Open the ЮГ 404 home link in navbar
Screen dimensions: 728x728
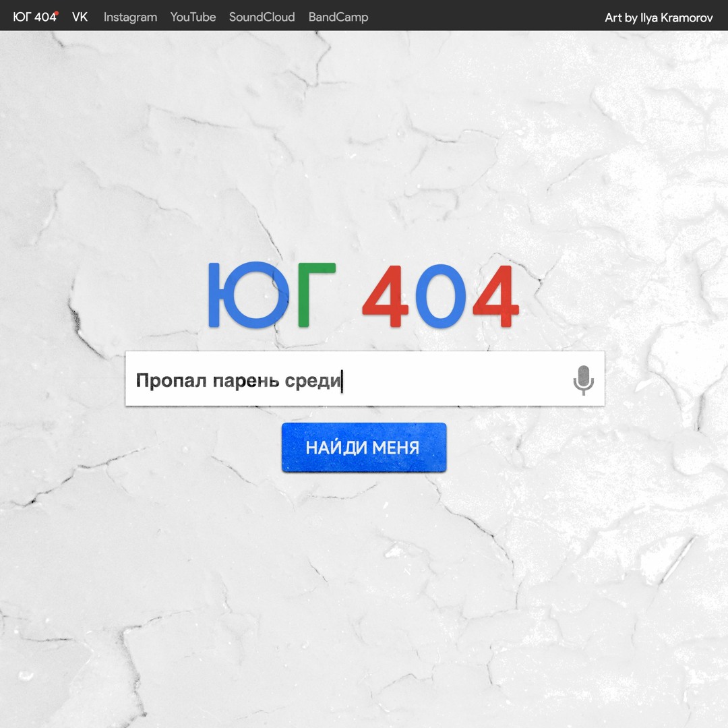34,17
